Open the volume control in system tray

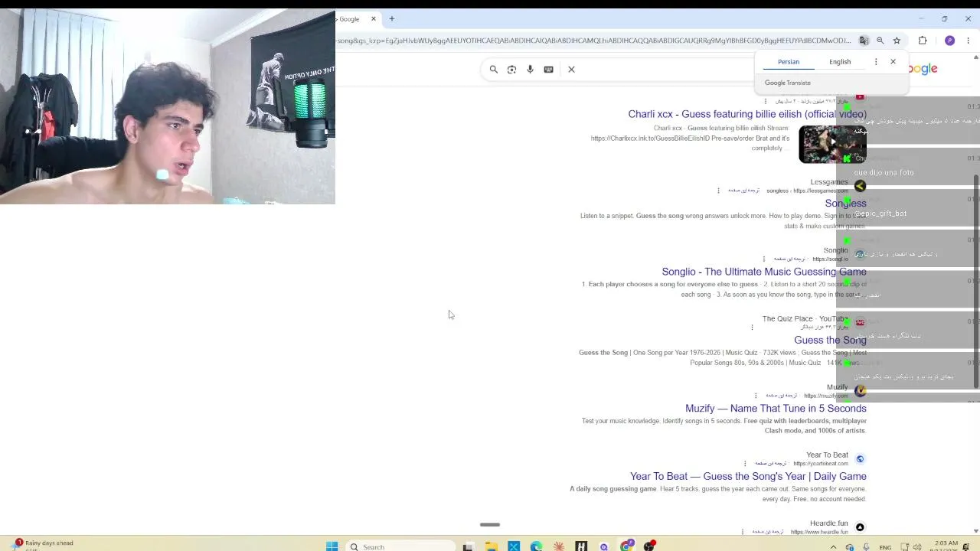click(917, 547)
